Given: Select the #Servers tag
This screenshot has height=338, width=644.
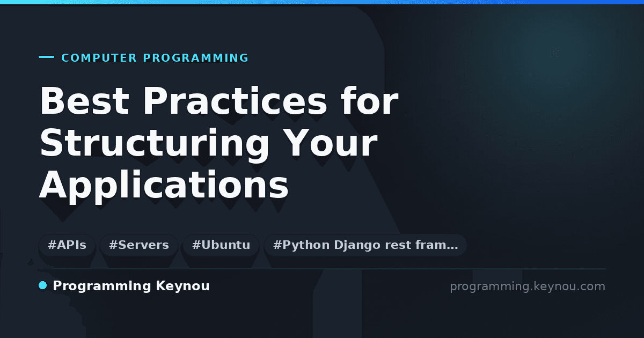Looking at the screenshot, I should tap(138, 245).
